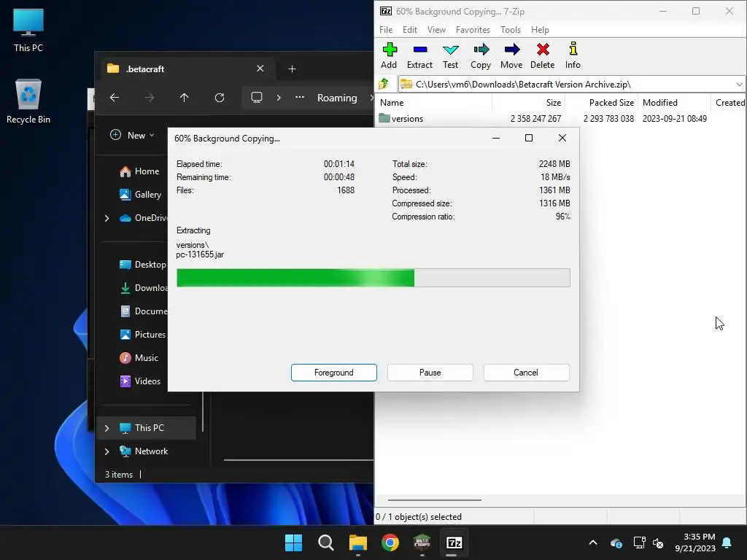The image size is (747, 560).
Task: Select the Copy tool in 7-Zip
Action: (x=481, y=55)
